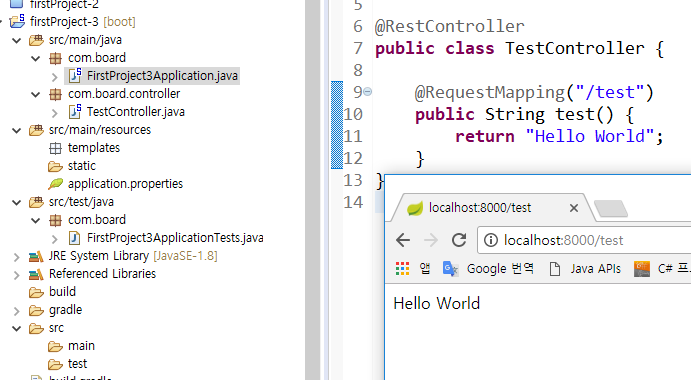Click the com.board.controller package icon
This screenshot has width=691, height=380.
55,94
